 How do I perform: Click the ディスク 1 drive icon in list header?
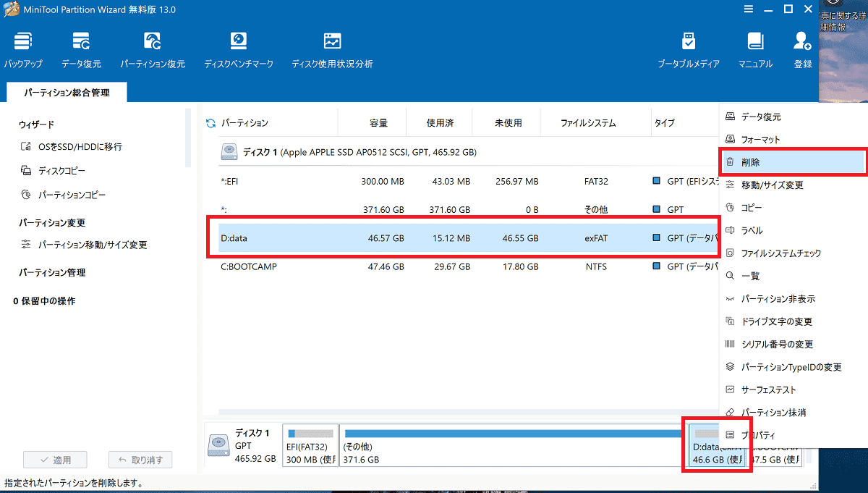(x=229, y=153)
